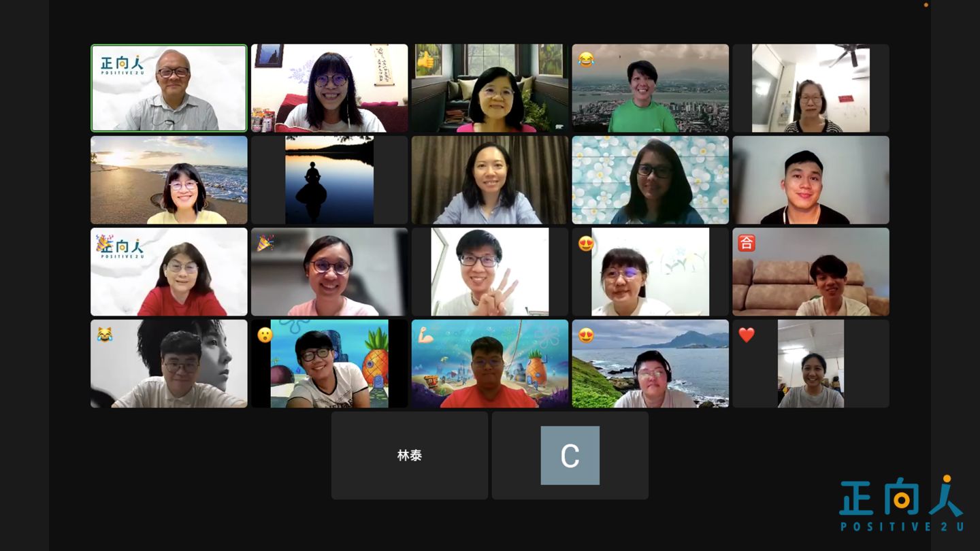Click the flexed bicep reaction emoji

[425, 335]
